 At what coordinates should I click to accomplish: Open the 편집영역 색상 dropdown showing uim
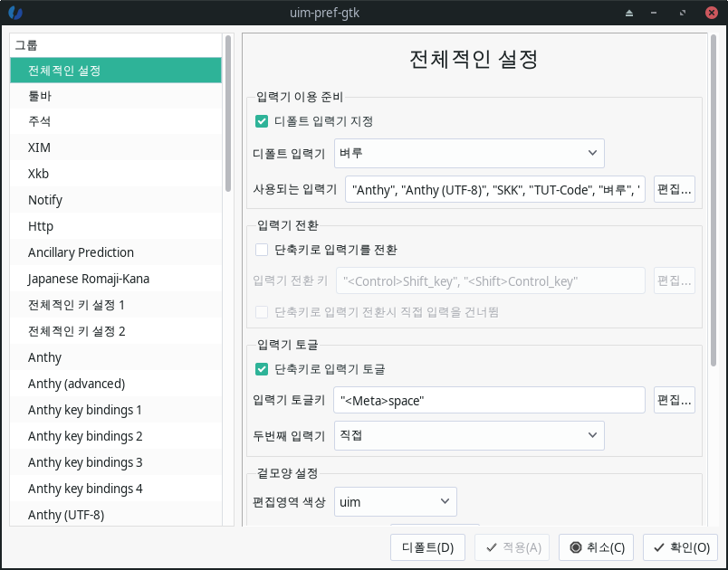tap(395, 500)
